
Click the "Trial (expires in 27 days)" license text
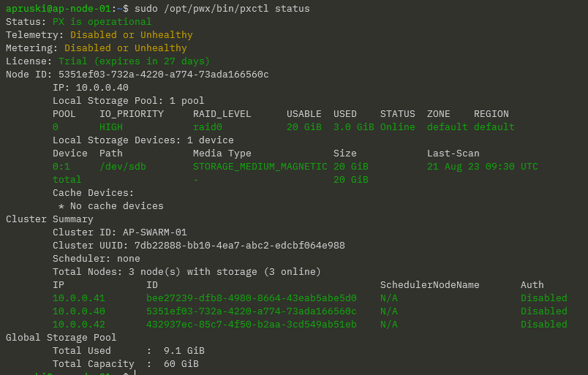point(134,61)
